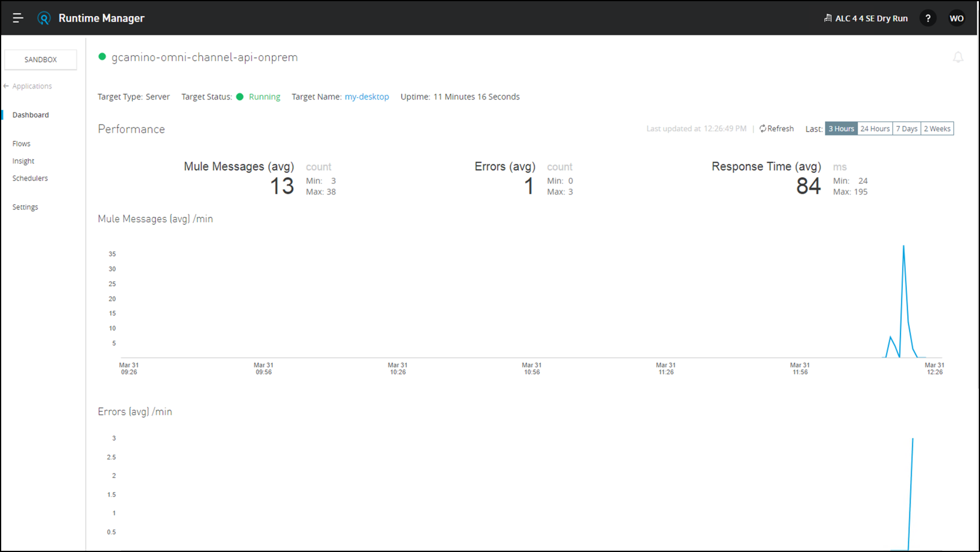The image size is (980, 552).
Task: Click the Errors average value 1
Action: coord(529,186)
